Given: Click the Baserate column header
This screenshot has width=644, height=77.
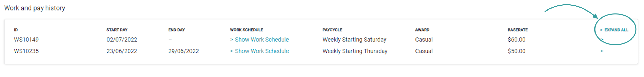Looking at the screenshot, I should coord(517,30).
